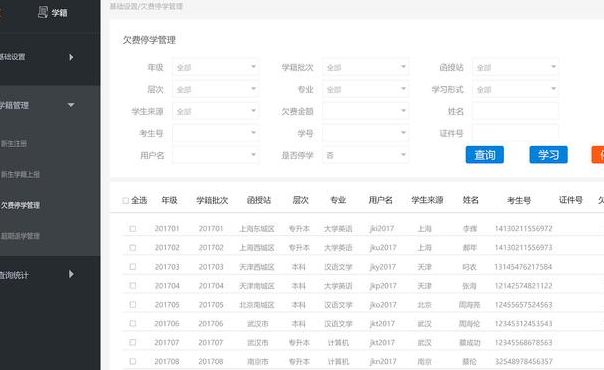Image resolution: width=604 pixels, height=370 pixels.
Task: Open 新生注册 in sidebar
Action: pos(14,144)
